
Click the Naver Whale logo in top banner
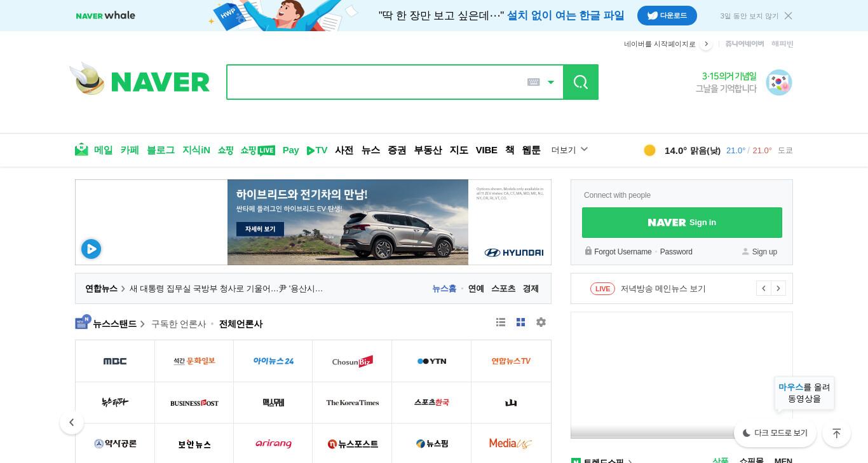[105, 15]
